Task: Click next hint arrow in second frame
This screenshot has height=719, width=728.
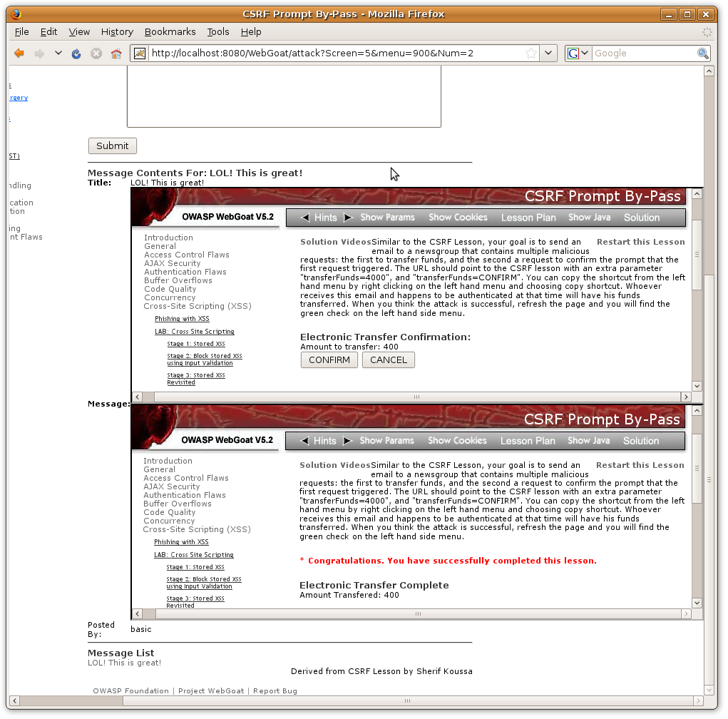Action: pos(347,441)
